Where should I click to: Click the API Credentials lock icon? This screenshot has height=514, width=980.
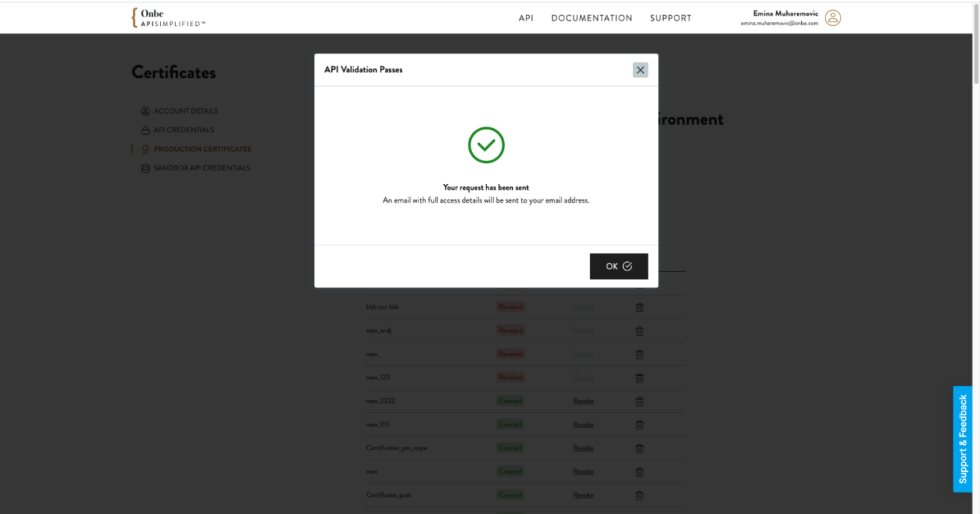(145, 130)
